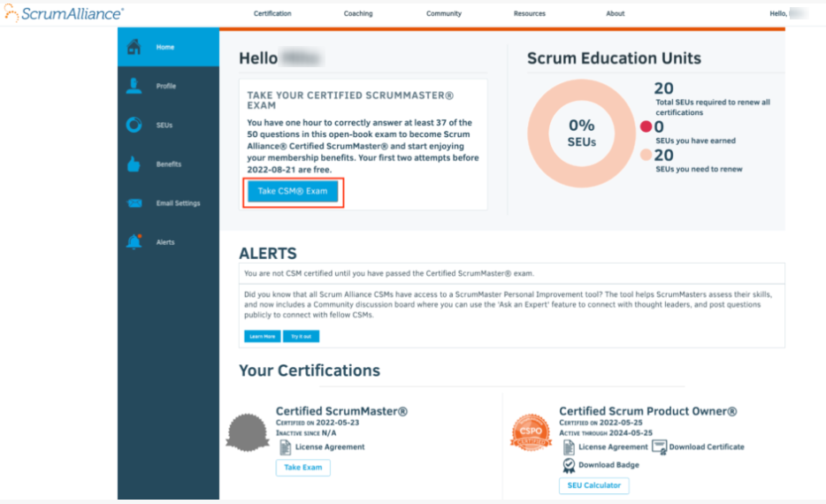Click the SEU Calculator button
The width and height of the screenshot is (826, 504).
(x=593, y=485)
